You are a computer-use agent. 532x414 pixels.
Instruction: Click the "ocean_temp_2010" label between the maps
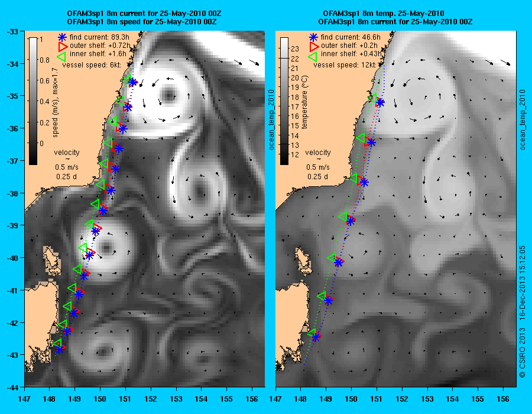[271, 120]
